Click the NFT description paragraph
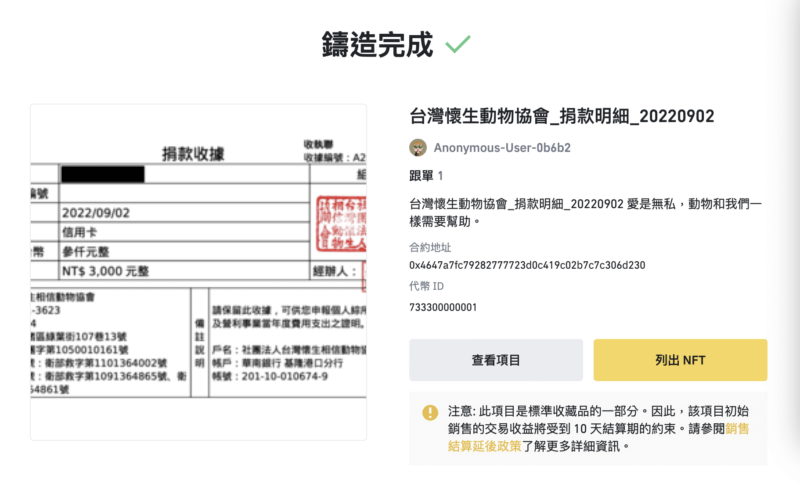 click(585, 213)
